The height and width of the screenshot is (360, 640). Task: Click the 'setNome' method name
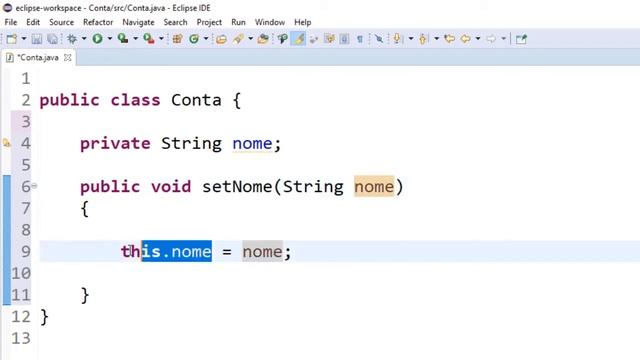click(237, 187)
